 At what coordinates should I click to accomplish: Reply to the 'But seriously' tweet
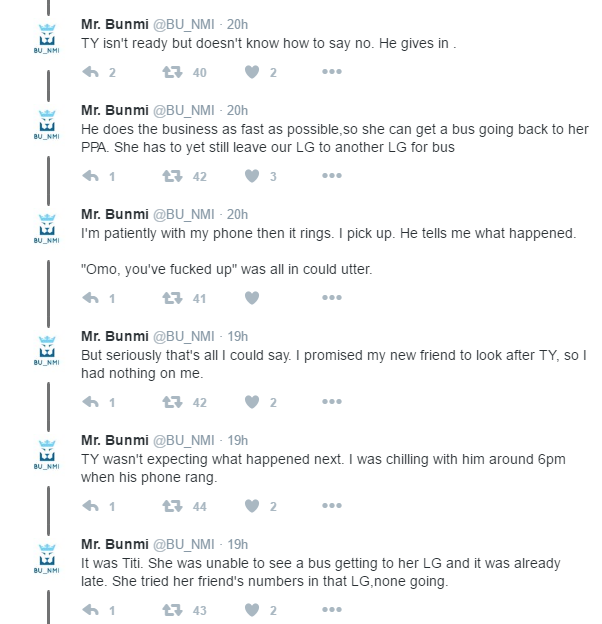coord(91,402)
